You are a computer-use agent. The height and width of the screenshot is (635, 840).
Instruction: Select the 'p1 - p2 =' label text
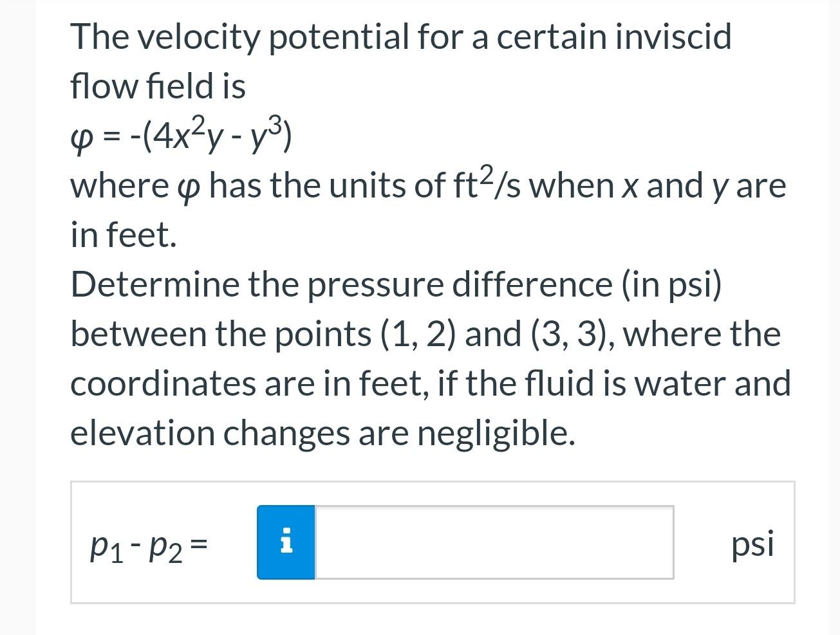pyautogui.click(x=147, y=546)
